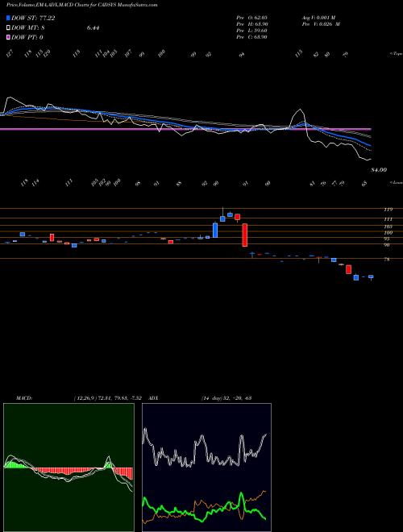Click the blue DOW ST legend swatch

(8, 18)
